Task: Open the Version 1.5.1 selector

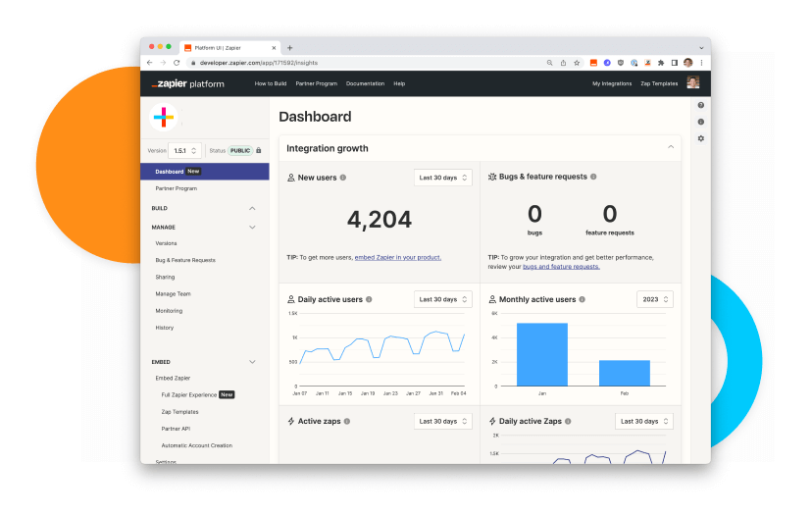Action: click(x=185, y=150)
